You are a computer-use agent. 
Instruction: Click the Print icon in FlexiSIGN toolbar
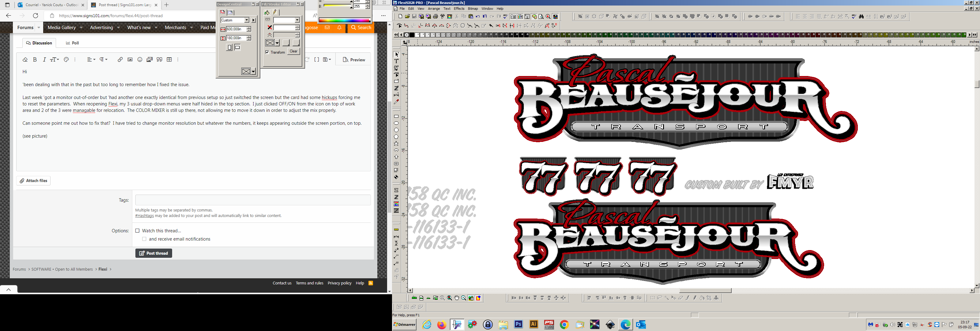(435, 16)
